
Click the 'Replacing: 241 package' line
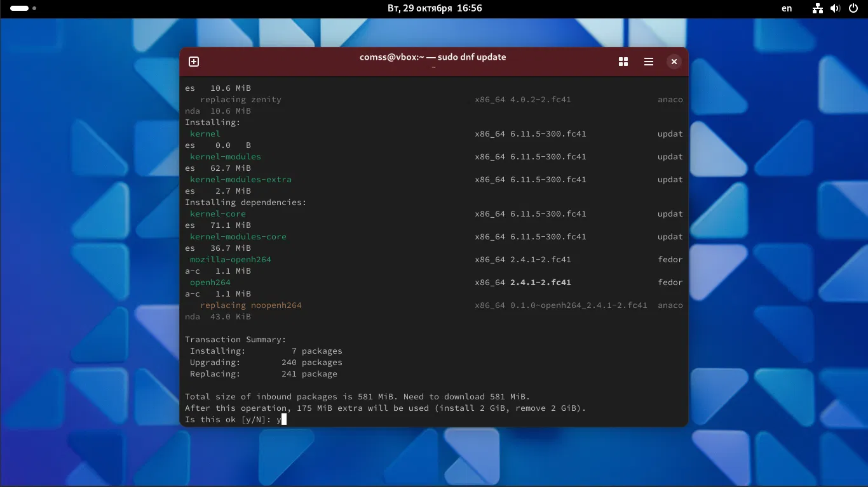tap(264, 374)
